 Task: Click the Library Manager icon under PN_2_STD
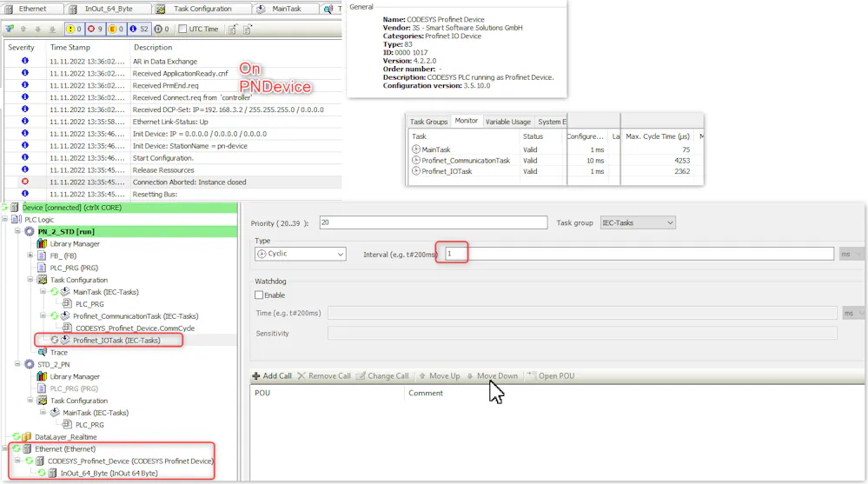coord(42,243)
